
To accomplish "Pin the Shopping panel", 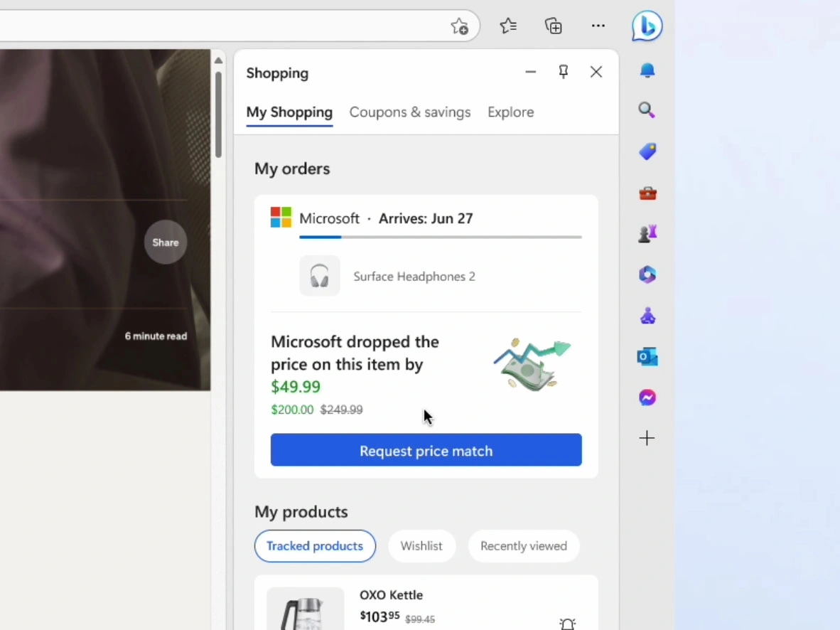I will (563, 72).
